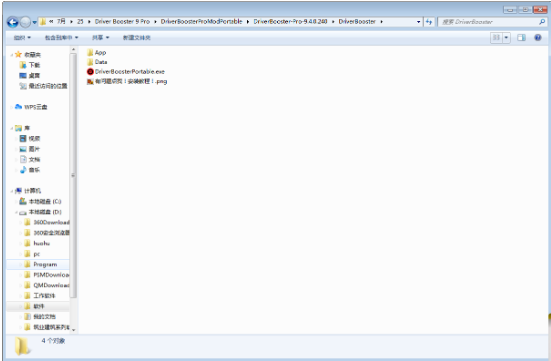This screenshot has width=551, height=361.
Task: Select the Videos library
Action: click(x=30, y=138)
